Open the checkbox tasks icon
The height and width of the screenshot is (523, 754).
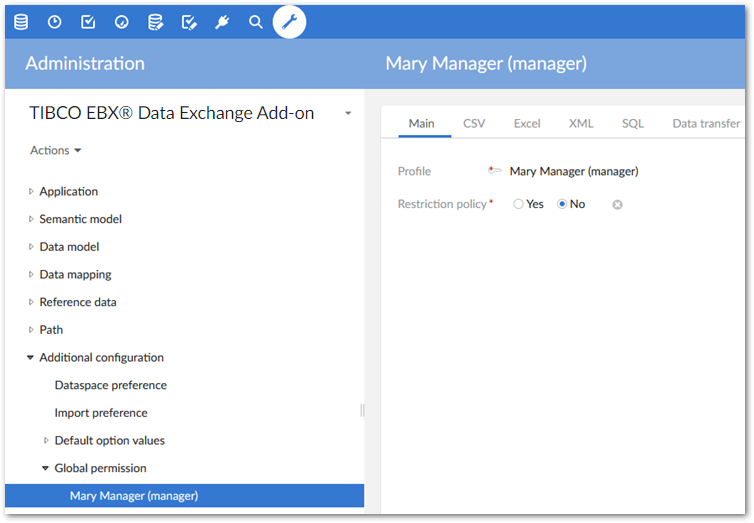pyautogui.click(x=88, y=21)
